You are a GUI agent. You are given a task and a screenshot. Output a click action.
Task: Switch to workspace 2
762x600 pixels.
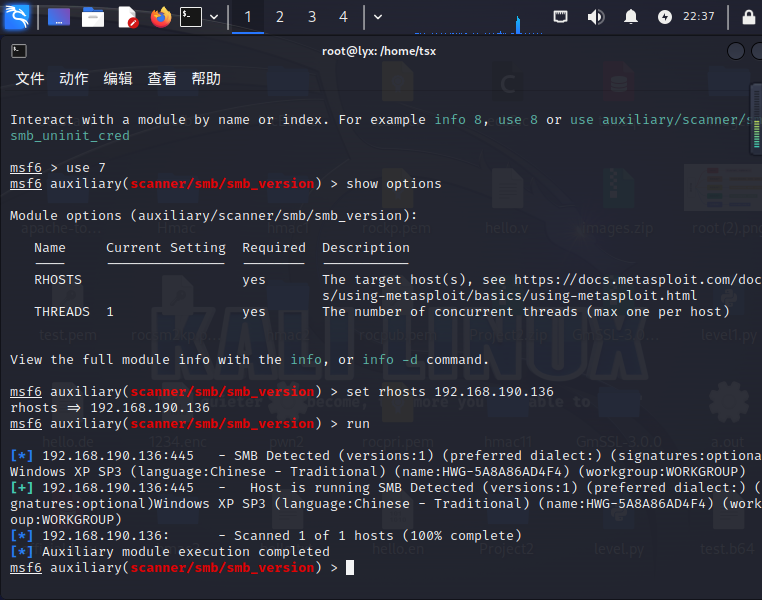click(x=280, y=17)
